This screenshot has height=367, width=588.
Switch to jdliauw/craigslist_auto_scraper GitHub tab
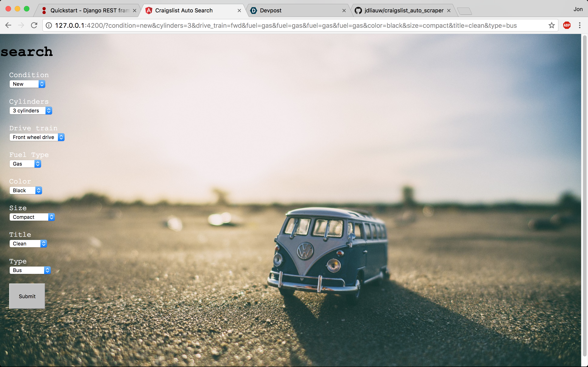[x=401, y=11]
